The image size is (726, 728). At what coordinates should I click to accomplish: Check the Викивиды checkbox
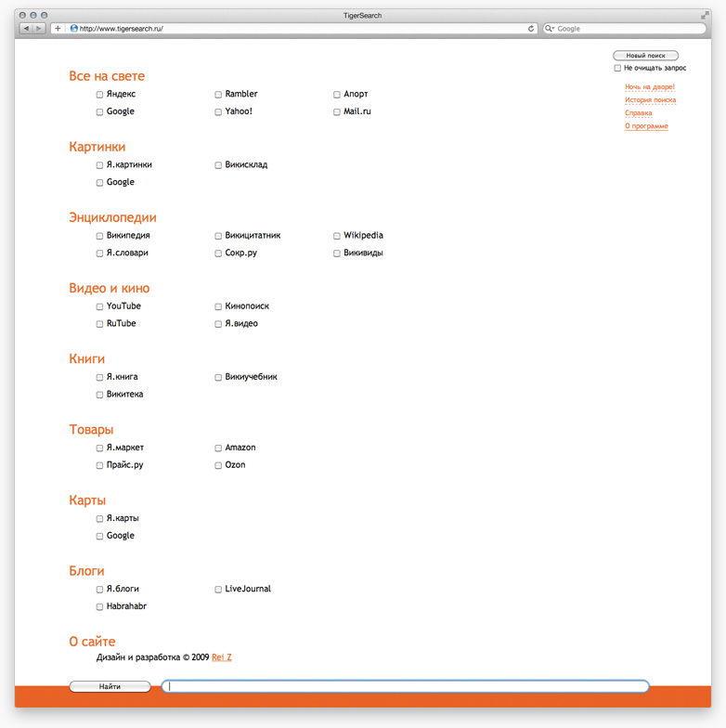pos(336,253)
